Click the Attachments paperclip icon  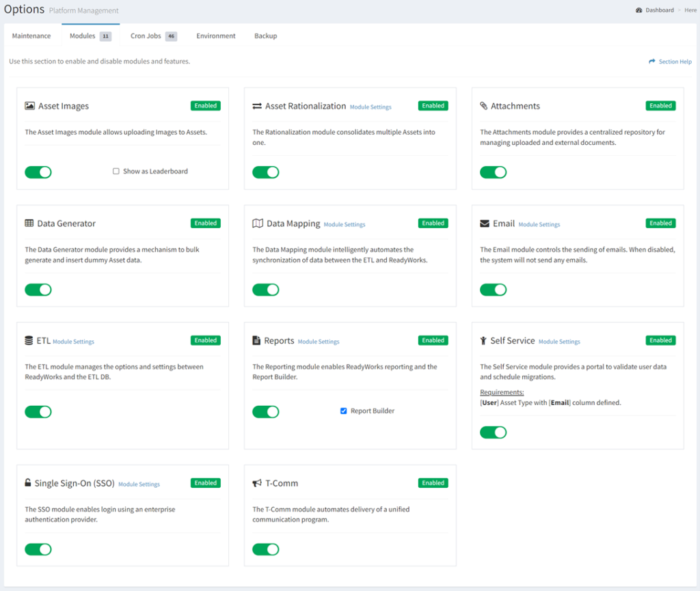483,106
